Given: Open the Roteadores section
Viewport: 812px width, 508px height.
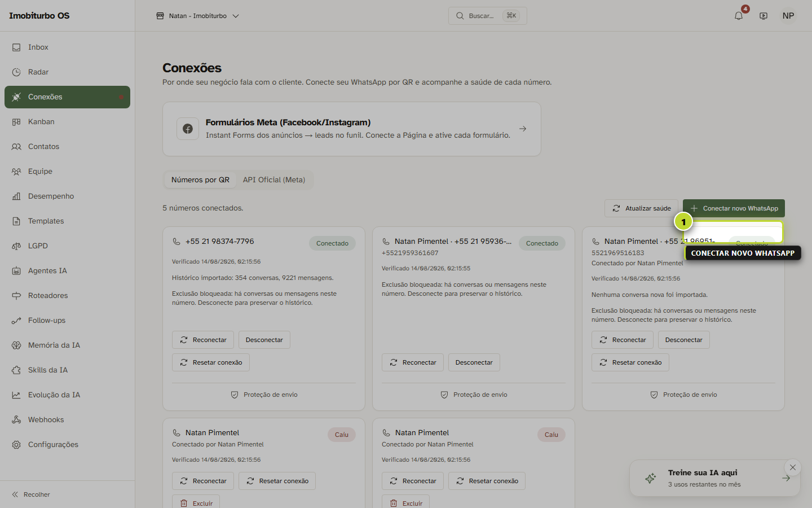Looking at the screenshot, I should pyautogui.click(x=67, y=296).
